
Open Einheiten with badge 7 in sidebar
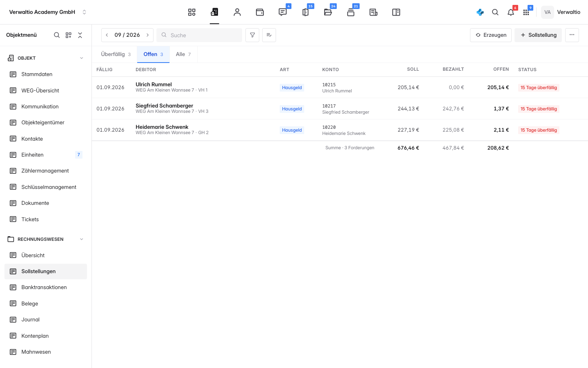coord(46,155)
